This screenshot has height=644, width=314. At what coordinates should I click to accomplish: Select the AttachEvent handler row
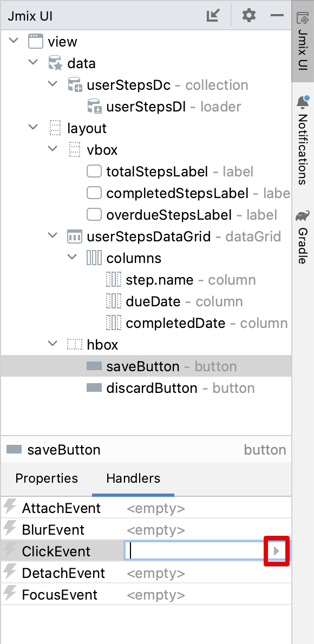[146, 508]
